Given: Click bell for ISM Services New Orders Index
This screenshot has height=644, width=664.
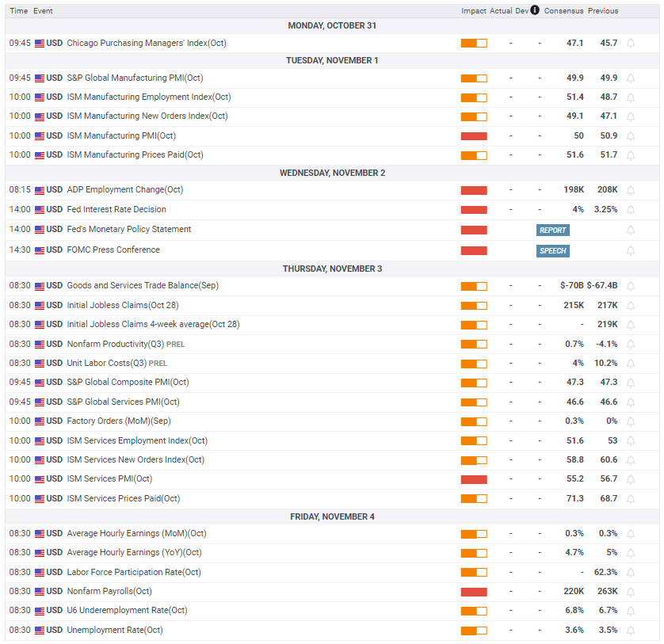Looking at the screenshot, I should (x=630, y=459).
